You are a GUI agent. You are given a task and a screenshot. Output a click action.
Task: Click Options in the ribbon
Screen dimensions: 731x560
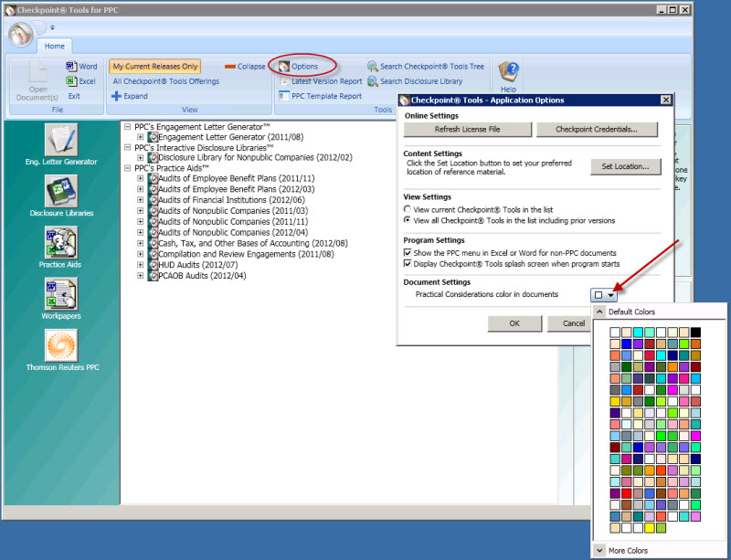[x=303, y=67]
